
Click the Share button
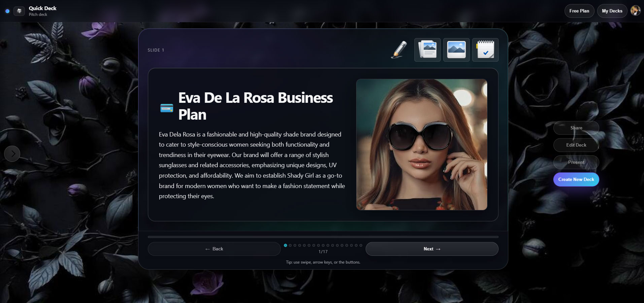(576, 128)
